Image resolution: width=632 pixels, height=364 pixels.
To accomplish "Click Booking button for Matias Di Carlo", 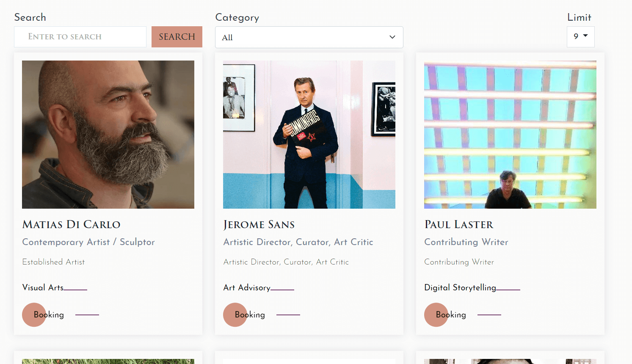I will pos(49,314).
